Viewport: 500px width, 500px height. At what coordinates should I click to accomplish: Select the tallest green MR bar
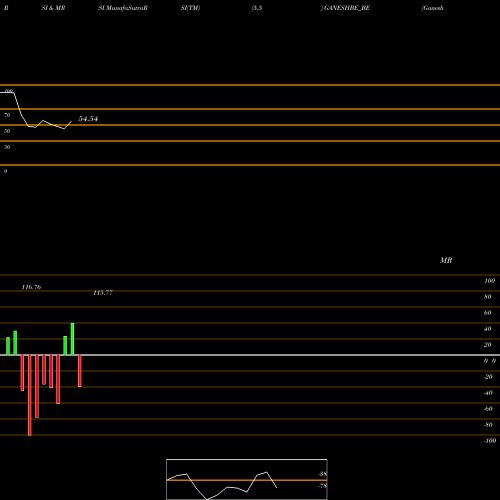coord(72,339)
